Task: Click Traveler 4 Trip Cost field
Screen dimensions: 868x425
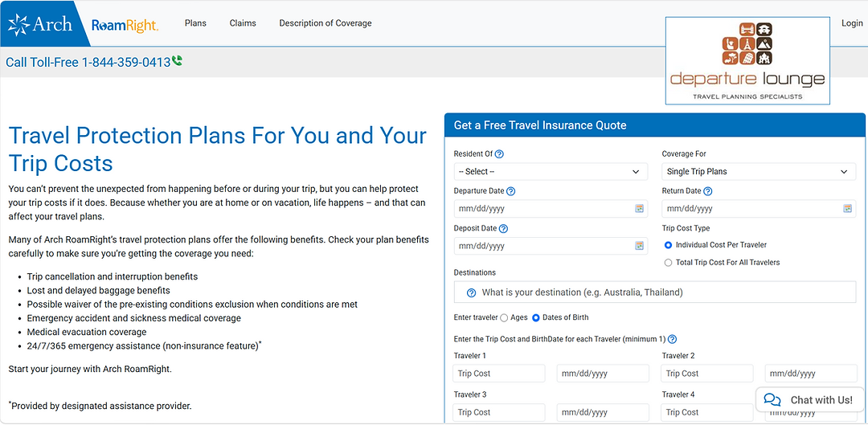Action: coord(707,412)
